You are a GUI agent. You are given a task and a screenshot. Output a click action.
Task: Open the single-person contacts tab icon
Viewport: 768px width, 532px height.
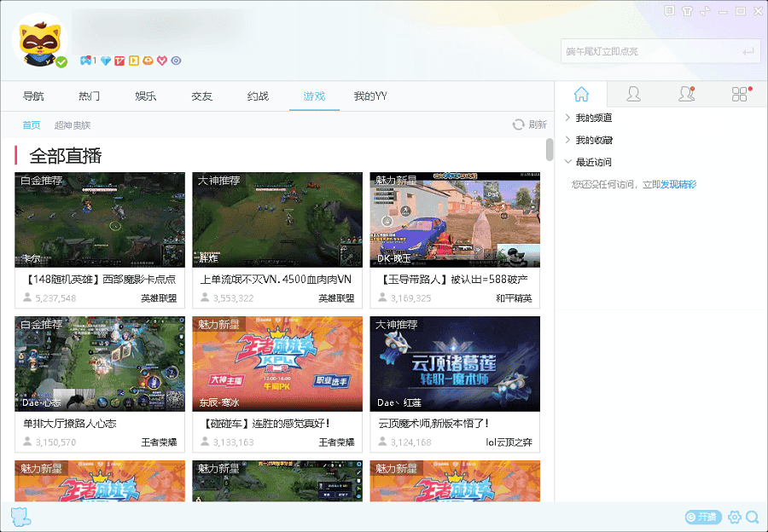(x=633, y=94)
